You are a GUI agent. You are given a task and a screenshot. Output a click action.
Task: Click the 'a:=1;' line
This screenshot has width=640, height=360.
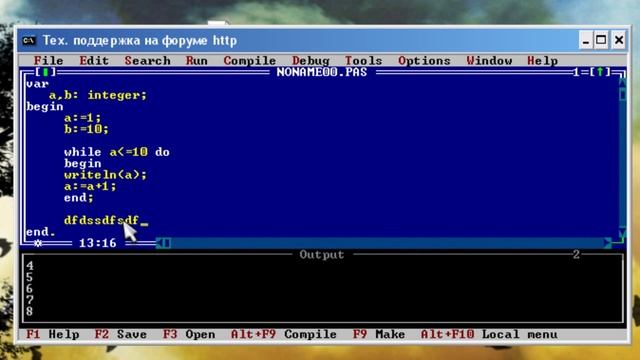82,118
